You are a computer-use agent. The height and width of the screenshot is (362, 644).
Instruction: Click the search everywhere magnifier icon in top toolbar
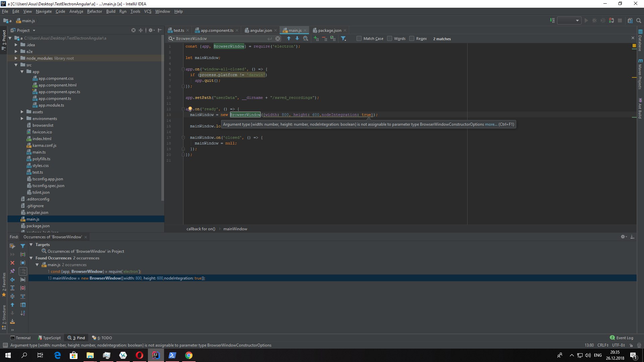coord(639,20)
